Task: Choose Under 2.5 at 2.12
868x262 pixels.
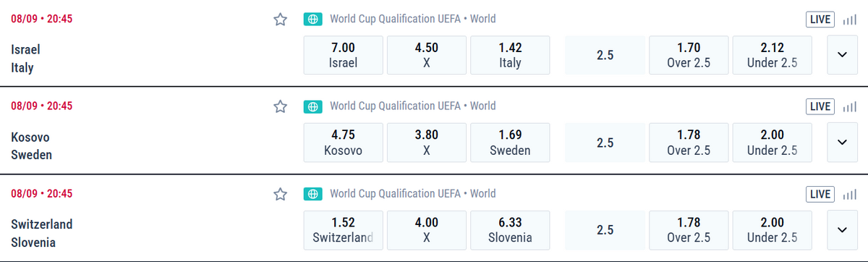Action: pos(772,55)
